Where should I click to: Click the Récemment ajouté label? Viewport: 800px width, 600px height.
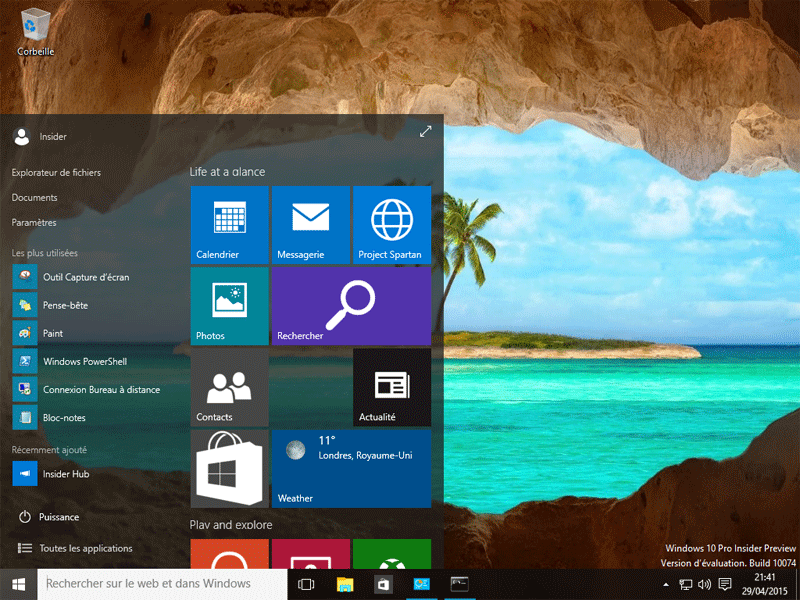point(49,449)
